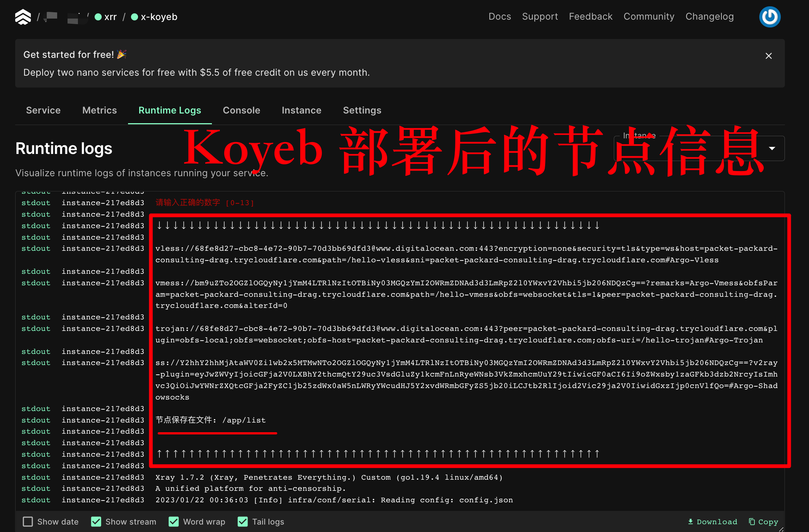Toggle the Tail logs checkbox
This screenshot has width=809, height=532.
tap(243, 522)
